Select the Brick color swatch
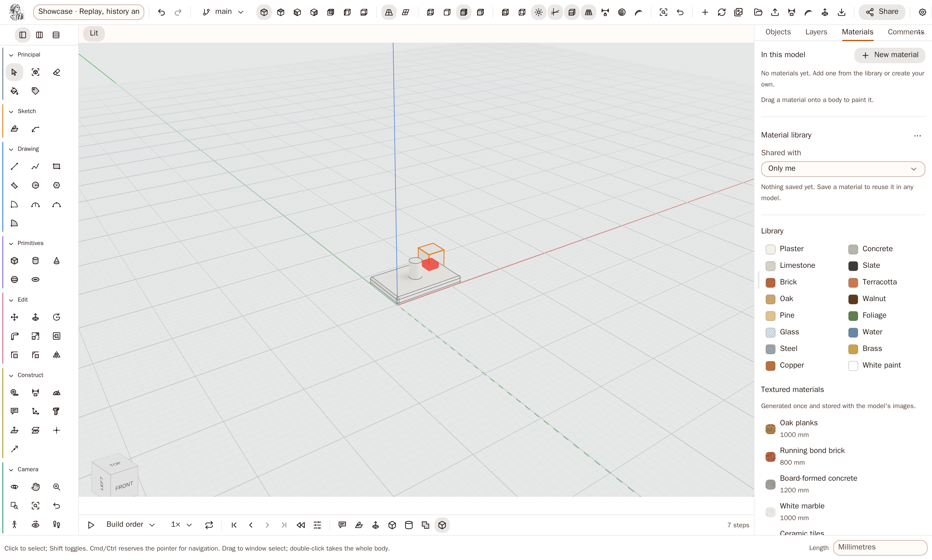932x560 pixels. [770, 282]
